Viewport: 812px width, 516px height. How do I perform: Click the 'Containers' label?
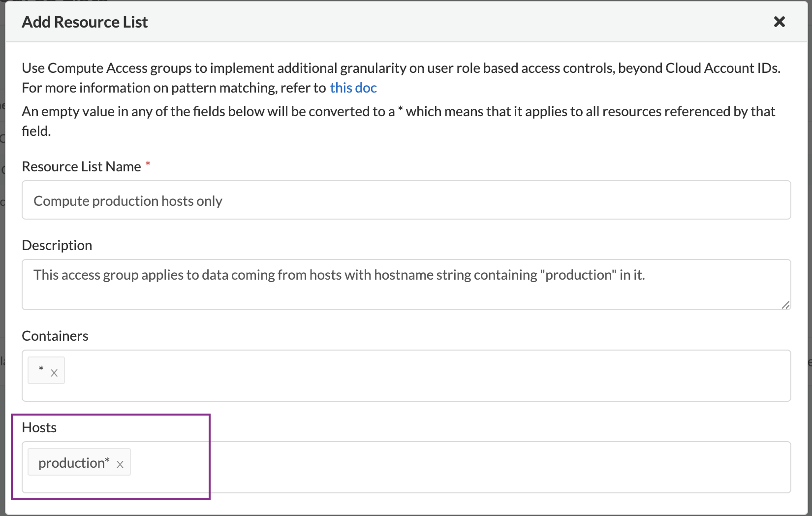coord(55,336)
